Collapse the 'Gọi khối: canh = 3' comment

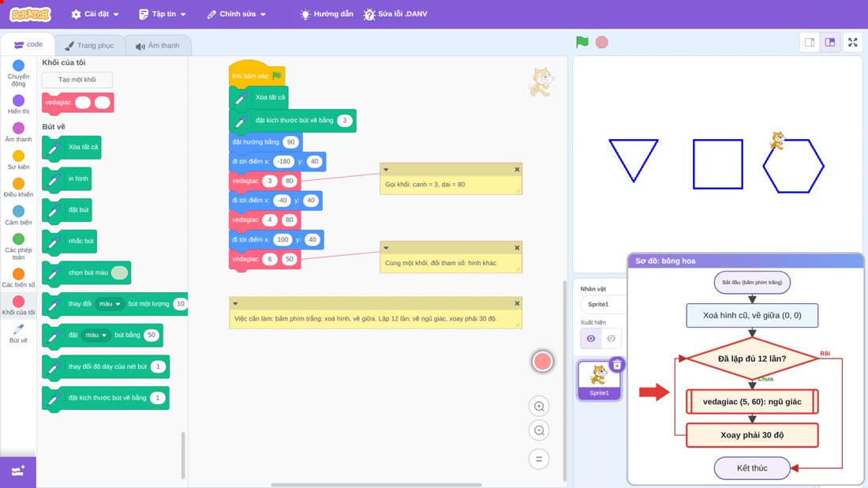[387, 170]
